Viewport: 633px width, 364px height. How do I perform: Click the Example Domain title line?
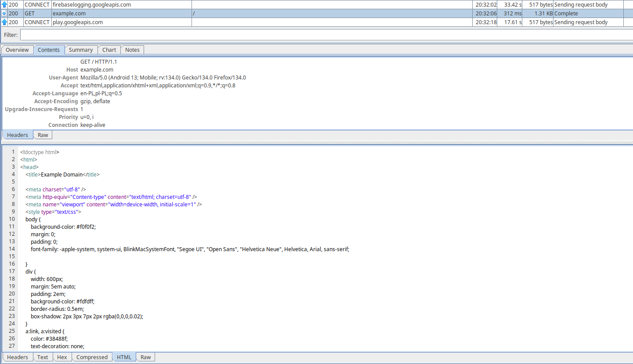(x=62, y=174)
